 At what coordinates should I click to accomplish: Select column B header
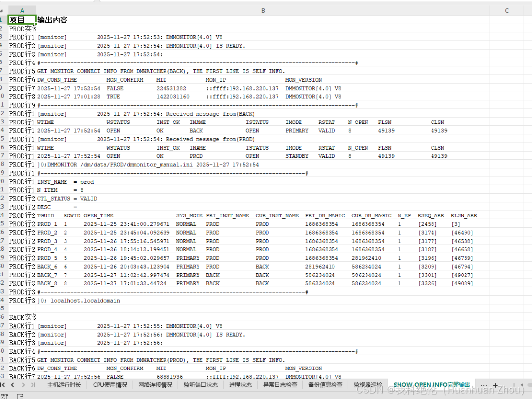[x=263, y=11]
